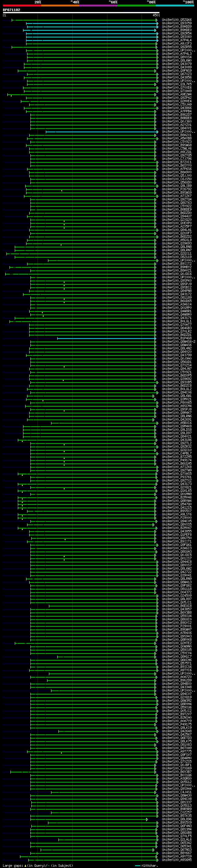The width and height of the screenshot is (197, 868).
Task: Select the UniRef100_Q93X60 label
Action: pyautogui.click(x=176, y=37)
